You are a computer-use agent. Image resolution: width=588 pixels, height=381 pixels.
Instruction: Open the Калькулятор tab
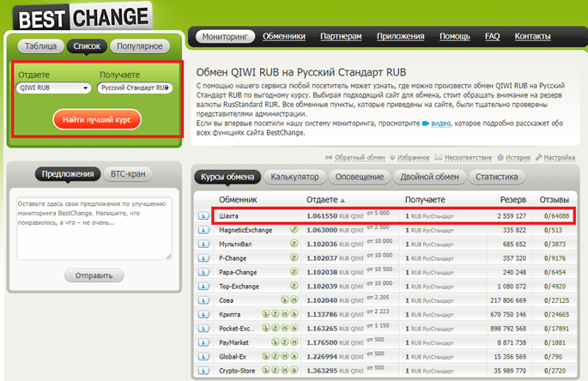294,177
